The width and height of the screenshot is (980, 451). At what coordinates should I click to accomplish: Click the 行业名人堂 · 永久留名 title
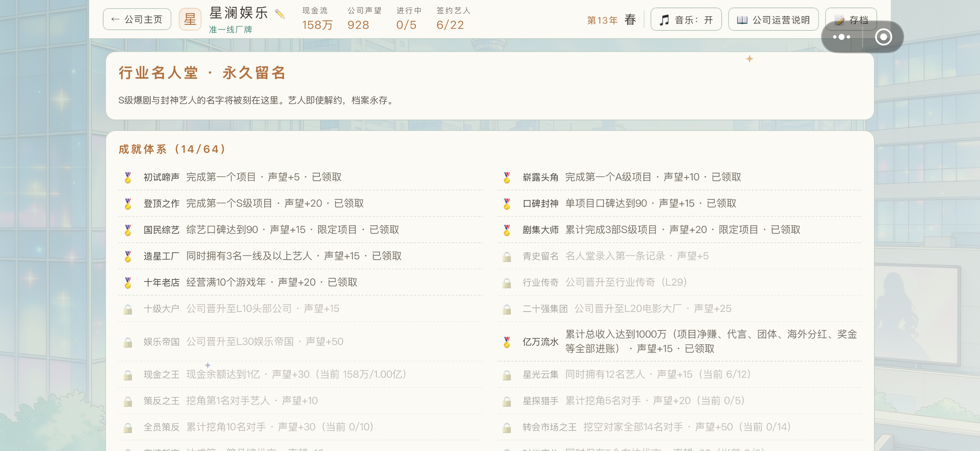(x=202, y=73)
